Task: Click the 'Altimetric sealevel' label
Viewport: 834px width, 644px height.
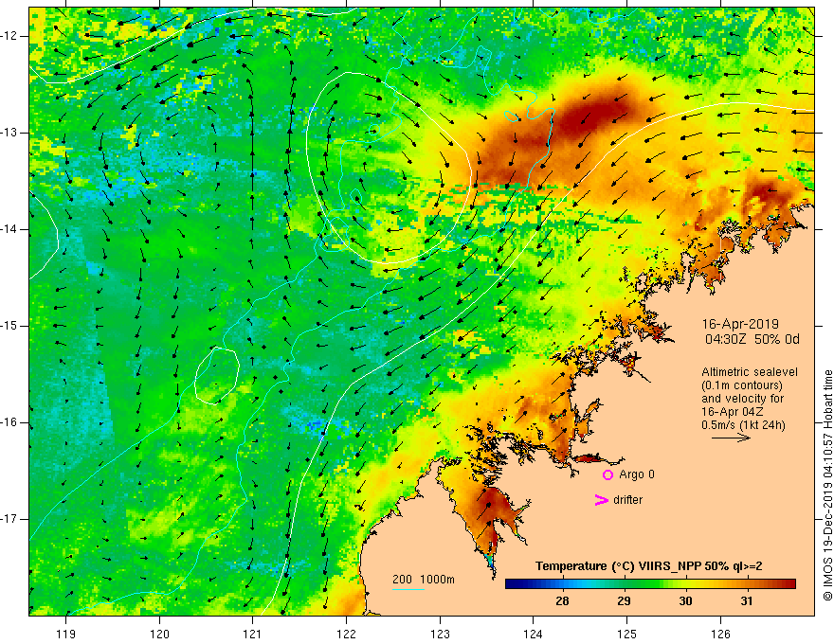Action: [x=750, y=372]
